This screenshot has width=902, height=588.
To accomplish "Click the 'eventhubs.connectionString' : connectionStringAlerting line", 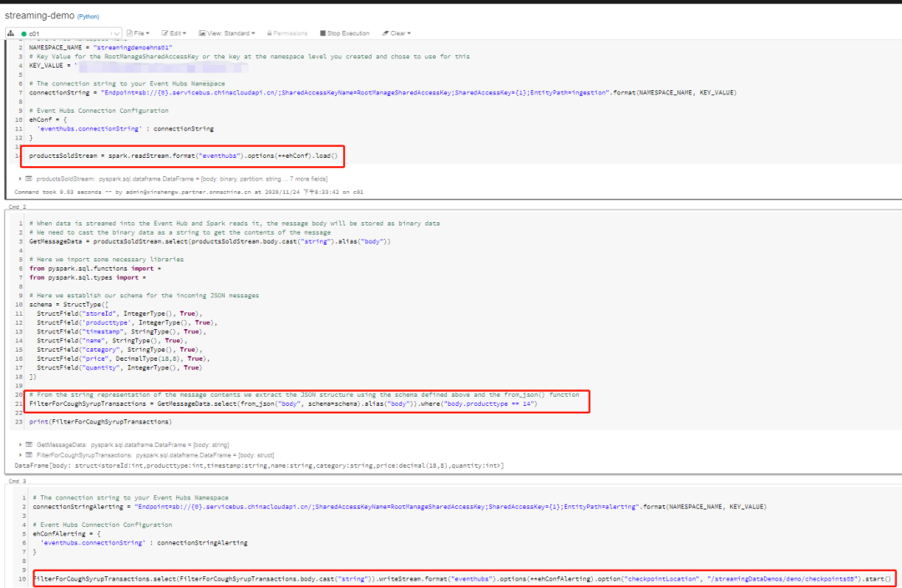I will pyautogui.click(x=144, y=543).
